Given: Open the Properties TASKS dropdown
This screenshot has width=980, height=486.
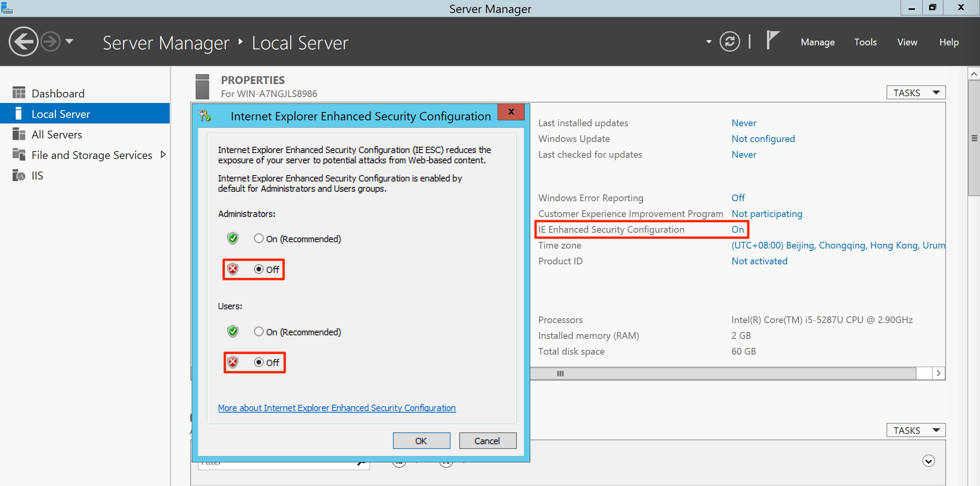Looking at the screenshot, I should (x=916, y=93).
